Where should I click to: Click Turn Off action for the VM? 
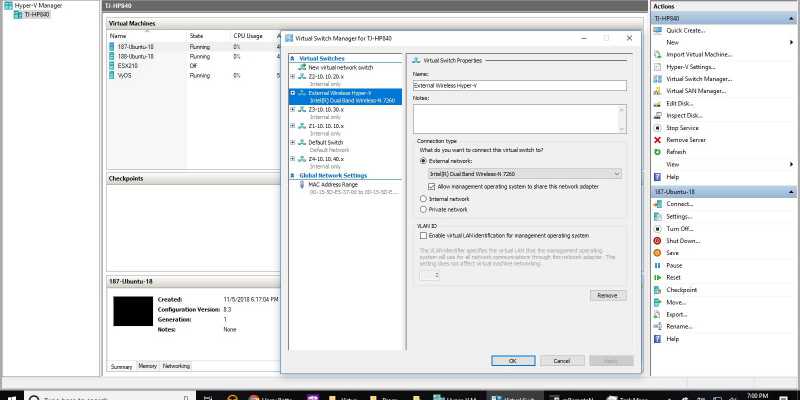(680, 229)
